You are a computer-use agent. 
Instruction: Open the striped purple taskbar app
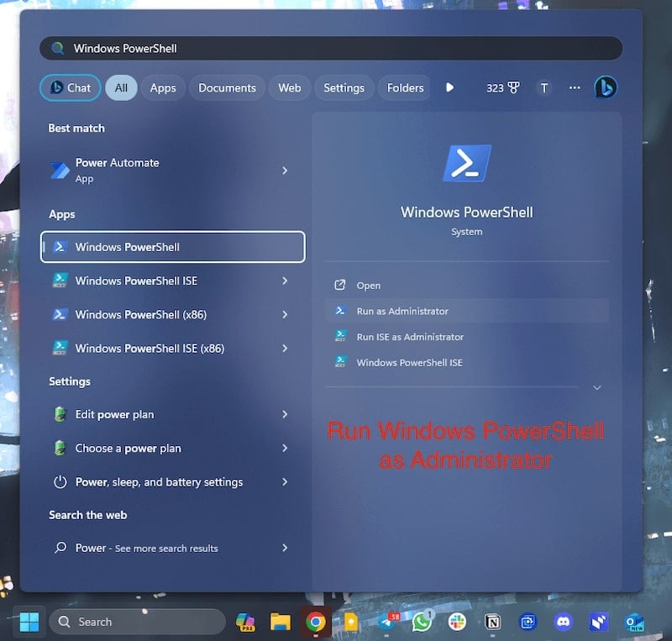pyautogui.click(x=599, y=622)
